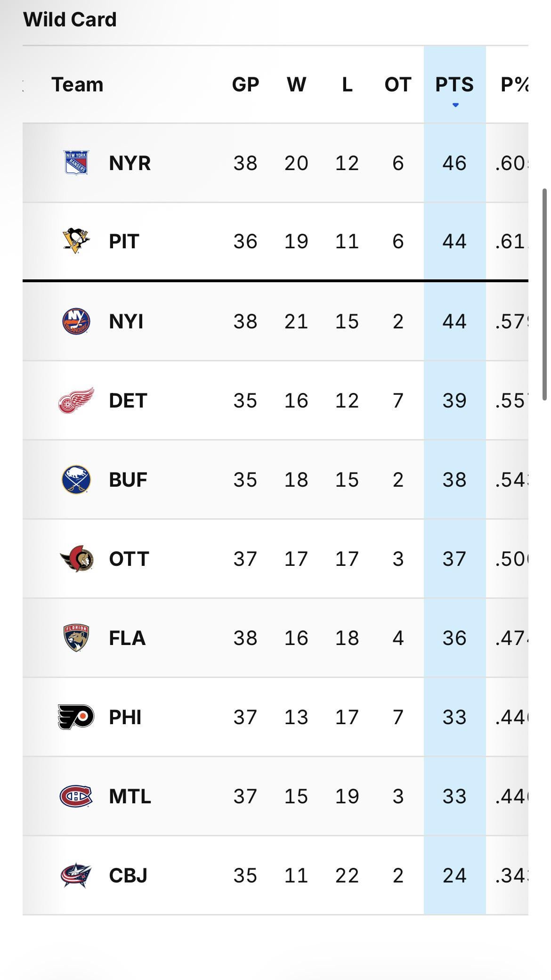Screen dimensions: 551x980
Task: Open the New York Islanders logo
Action: click(x=76, y=321)
